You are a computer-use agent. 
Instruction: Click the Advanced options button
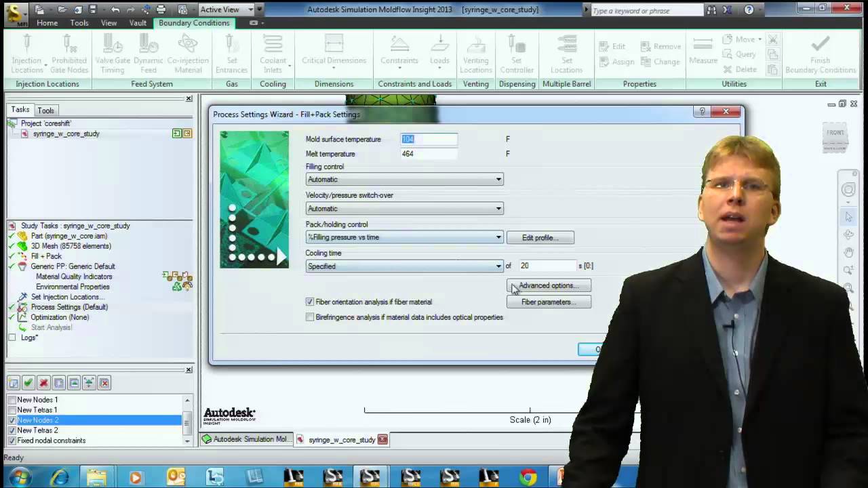(x=549, y=285)
